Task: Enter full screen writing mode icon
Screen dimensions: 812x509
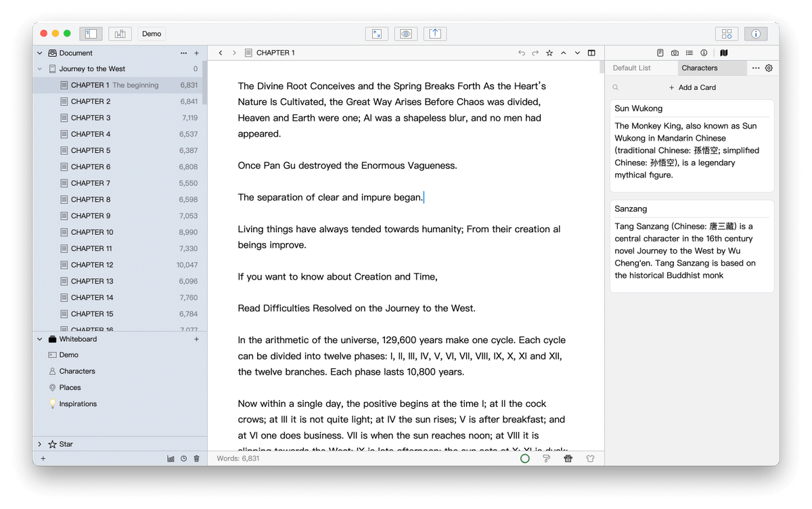Action: pos(377,34)
